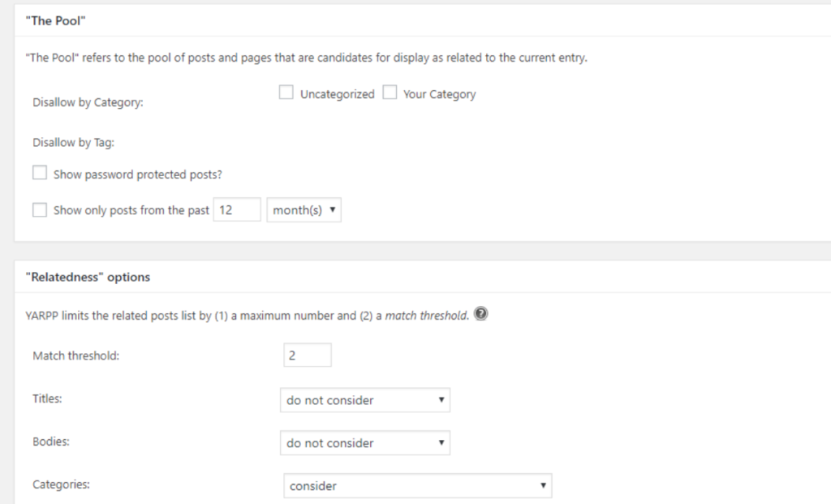This screenshot has height=504, width=831.
Task: Click the "Bodies:" row label
Action: [x=50, y=443]
